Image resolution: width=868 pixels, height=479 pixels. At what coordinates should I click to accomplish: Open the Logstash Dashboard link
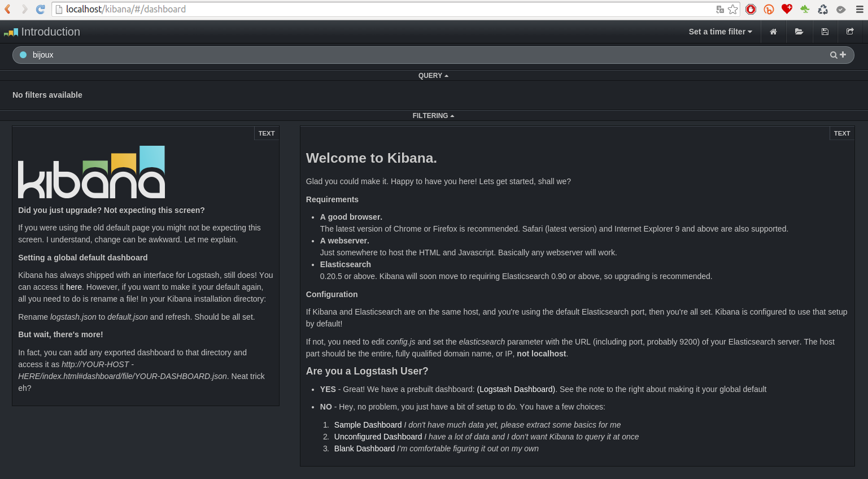pyautogui.click(x=516, y=389)
